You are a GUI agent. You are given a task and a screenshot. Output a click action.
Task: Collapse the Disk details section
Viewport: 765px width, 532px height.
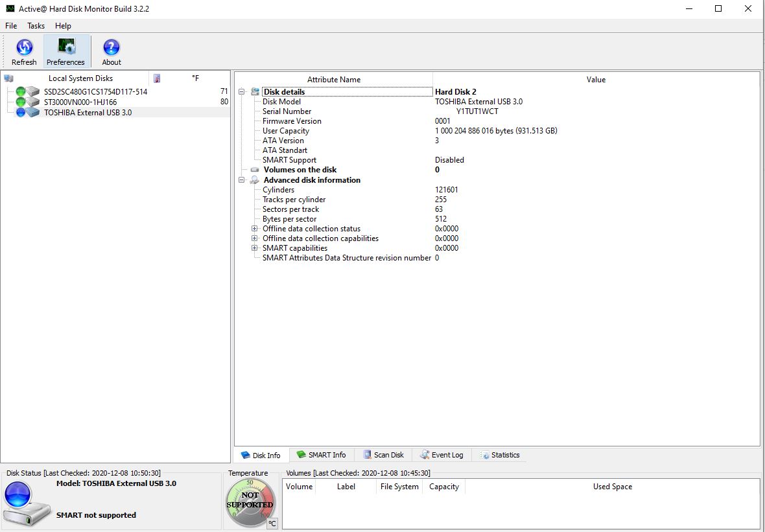(x=242, y=92)
